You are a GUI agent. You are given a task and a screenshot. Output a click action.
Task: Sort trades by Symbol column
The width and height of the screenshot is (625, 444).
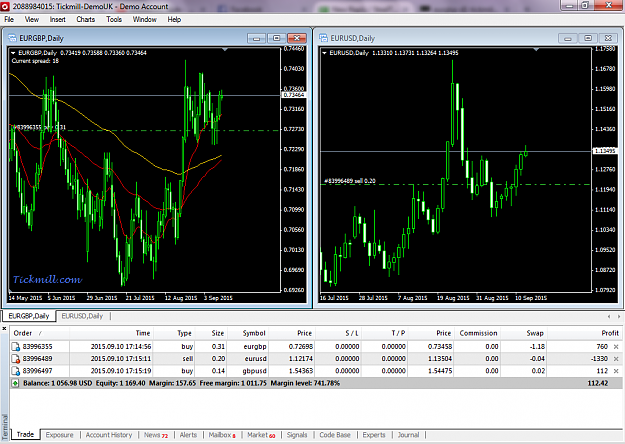[x=247, y=333]
